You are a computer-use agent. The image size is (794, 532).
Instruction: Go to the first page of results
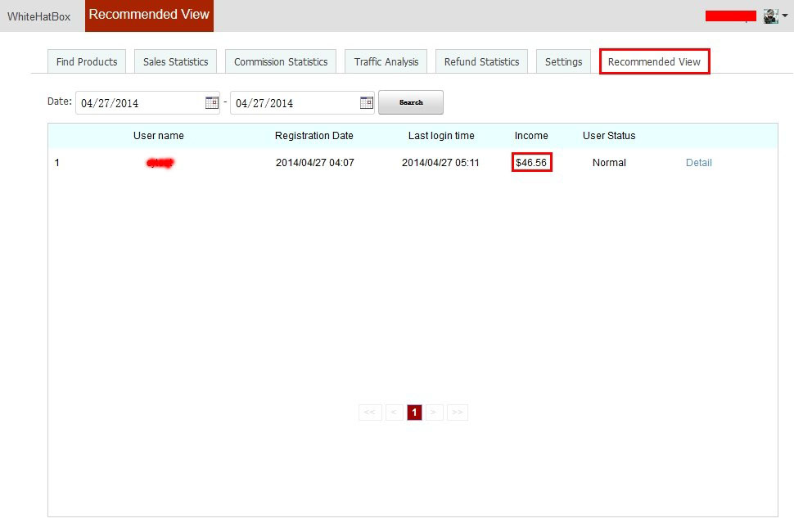[x=370, y=413]
